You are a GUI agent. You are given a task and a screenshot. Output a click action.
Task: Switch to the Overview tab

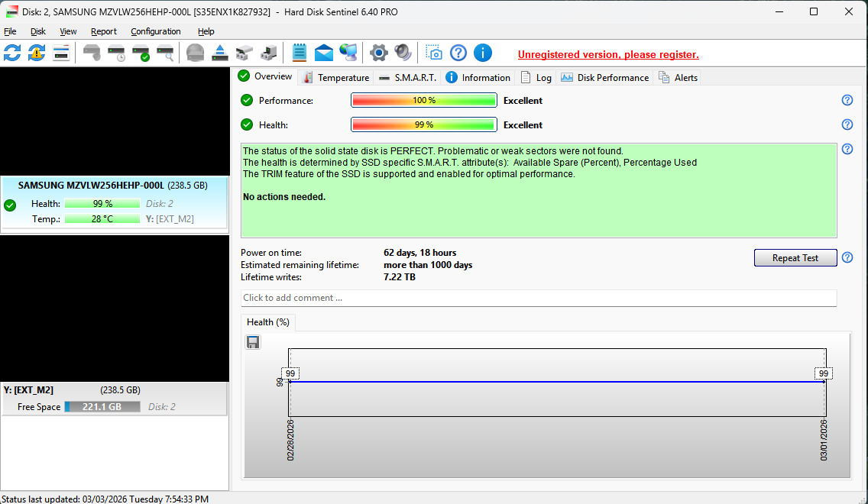265,76
